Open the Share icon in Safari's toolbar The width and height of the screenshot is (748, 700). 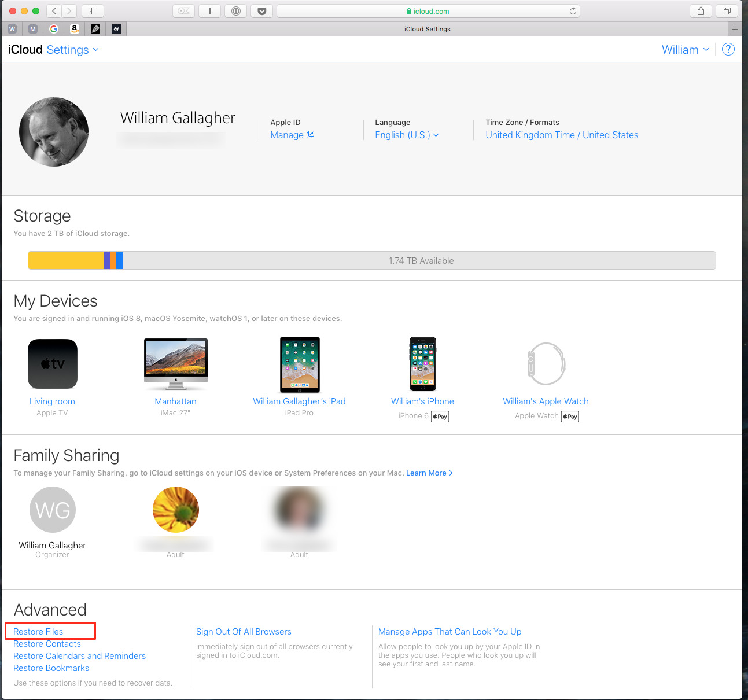[701, 11]
